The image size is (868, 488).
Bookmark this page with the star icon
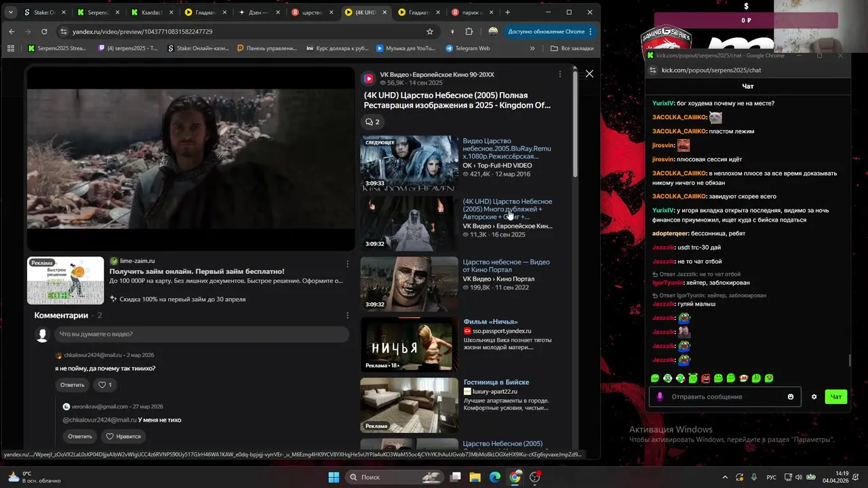pos(430,31)
